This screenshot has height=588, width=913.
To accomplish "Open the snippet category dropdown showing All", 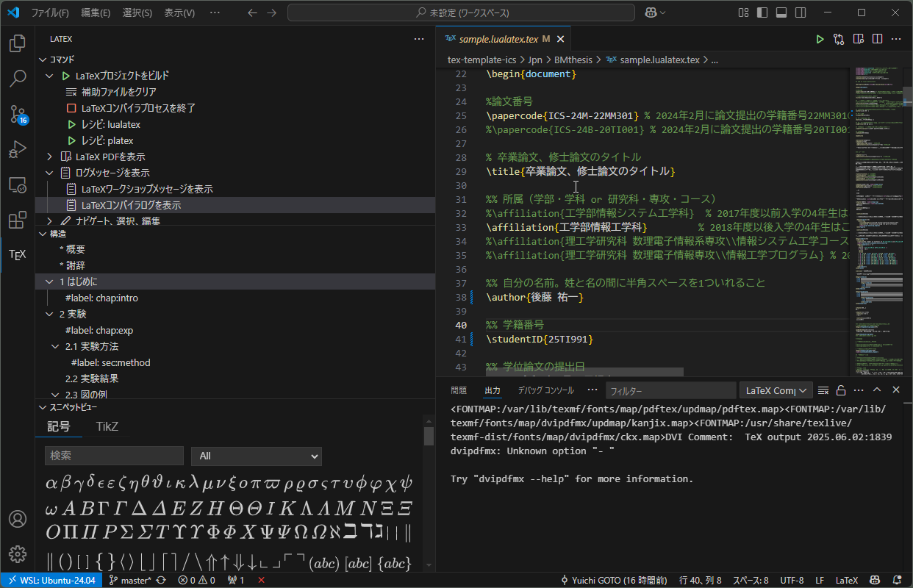I will pos(257,456).
